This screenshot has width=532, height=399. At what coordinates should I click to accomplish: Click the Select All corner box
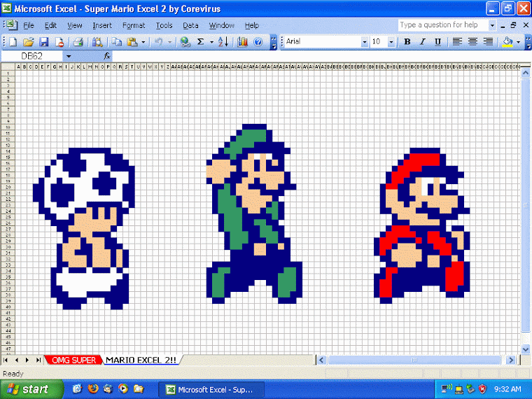(8, 66)
